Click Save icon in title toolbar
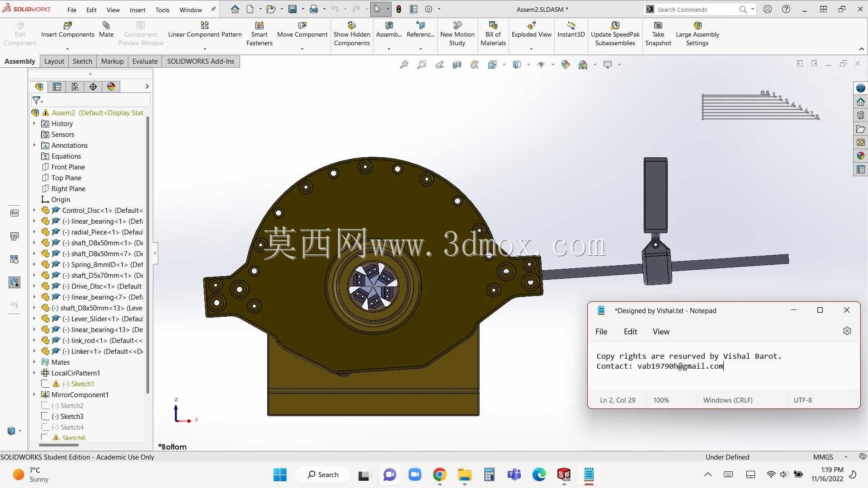868x488 pixels. point(292,9)
